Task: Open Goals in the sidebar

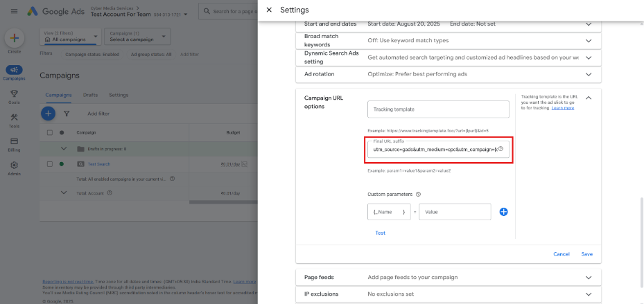Action: click(x=14, y=96)
